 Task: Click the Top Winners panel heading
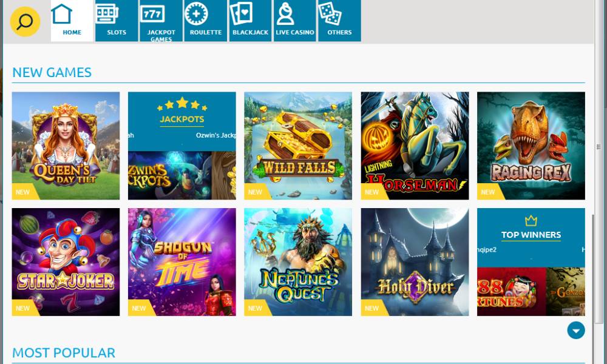click(531, 235)
